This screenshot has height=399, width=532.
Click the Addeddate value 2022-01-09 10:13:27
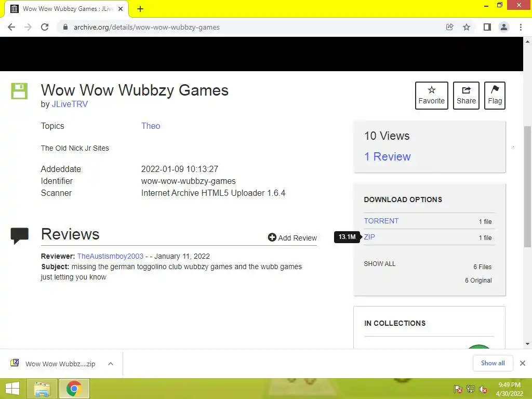pyautogui.click(x=179, y=169)
